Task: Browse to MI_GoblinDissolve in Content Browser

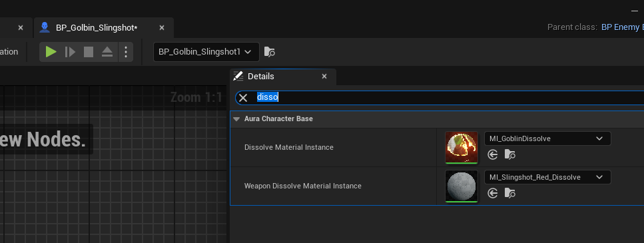Action: 510,154
